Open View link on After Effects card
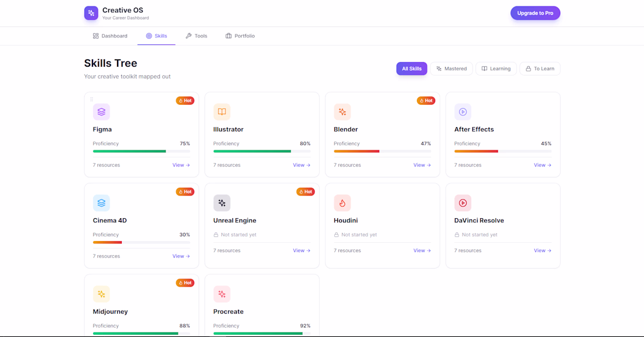Viewport: 644px width, 337px height. click(543, 165)
